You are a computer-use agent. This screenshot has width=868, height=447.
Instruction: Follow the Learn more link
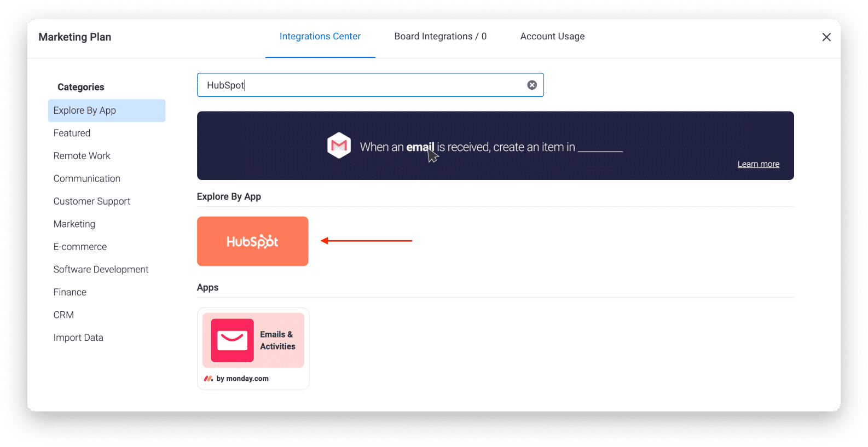pyautogui.click(x=759, y=164)
